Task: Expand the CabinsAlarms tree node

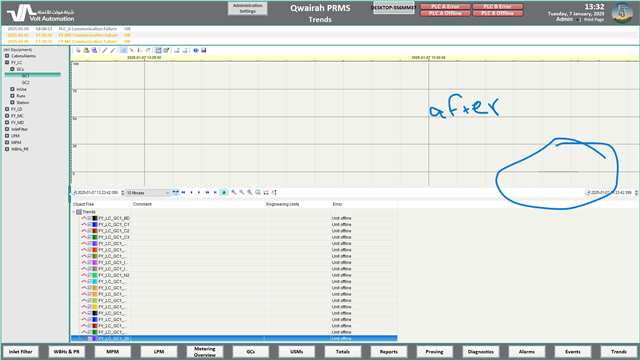Action: pos(7,56)
